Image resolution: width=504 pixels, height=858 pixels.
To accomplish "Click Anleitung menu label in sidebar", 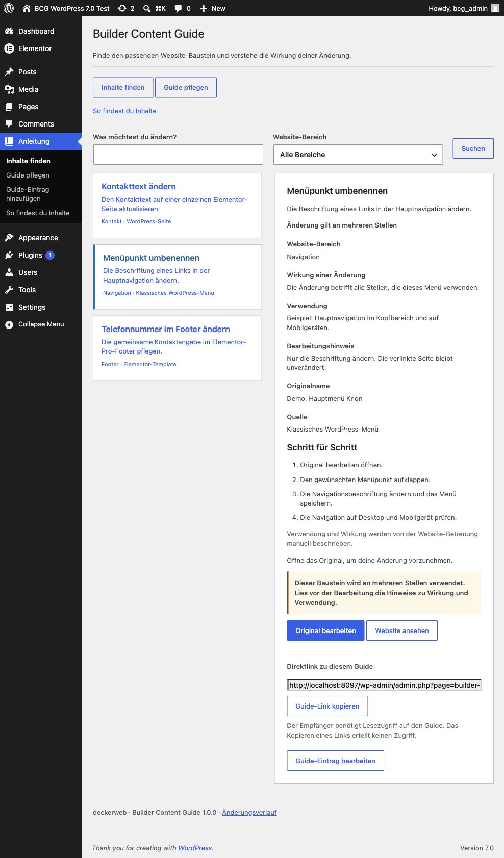I will coord(34,141).
